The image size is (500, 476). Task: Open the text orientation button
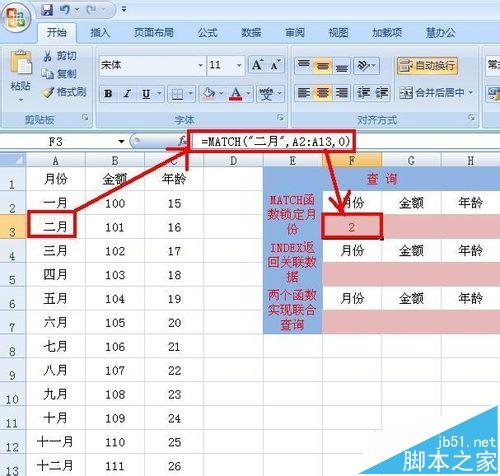366,65
